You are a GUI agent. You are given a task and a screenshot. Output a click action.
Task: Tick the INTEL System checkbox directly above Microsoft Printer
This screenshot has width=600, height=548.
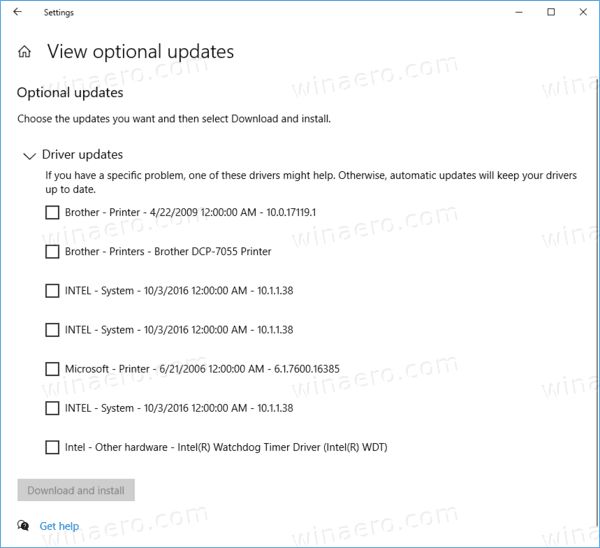(x=52, y=330)
